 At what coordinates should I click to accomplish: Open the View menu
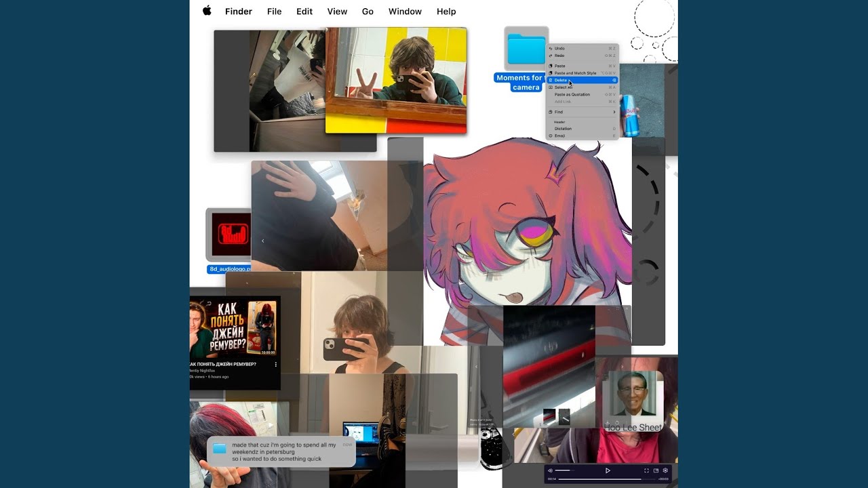coord(337,12)
